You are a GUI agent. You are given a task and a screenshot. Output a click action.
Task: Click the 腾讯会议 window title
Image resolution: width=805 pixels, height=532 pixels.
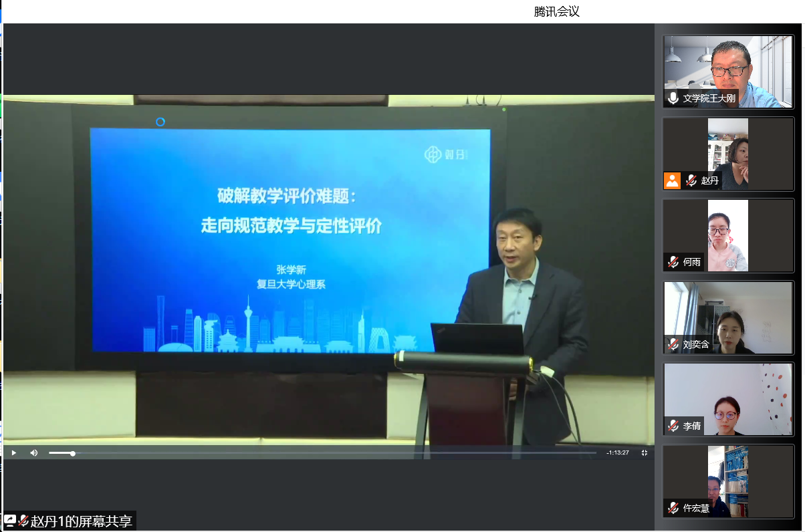pos(556,11)
